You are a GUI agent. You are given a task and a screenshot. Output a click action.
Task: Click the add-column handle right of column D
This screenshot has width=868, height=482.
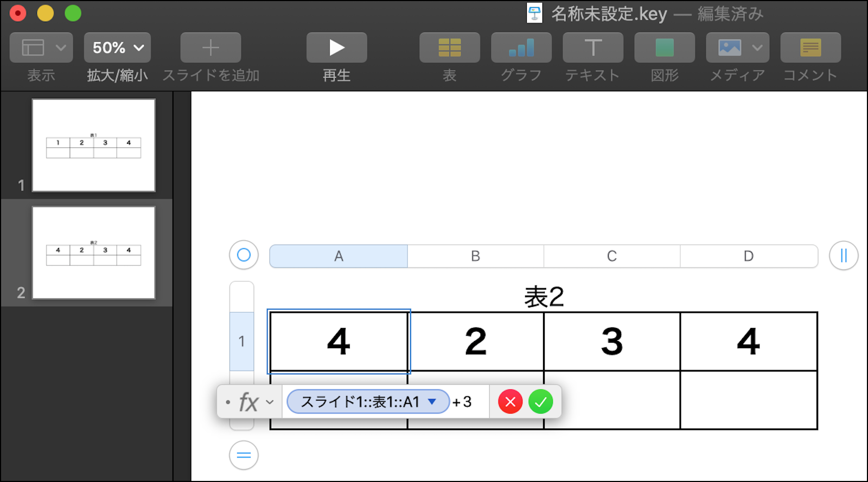coord(844,255)
